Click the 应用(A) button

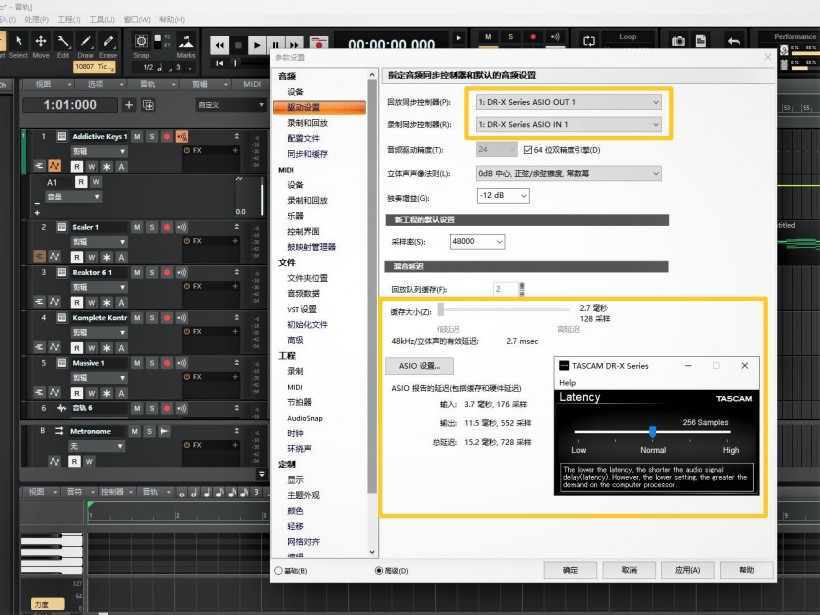coord(687,570)
